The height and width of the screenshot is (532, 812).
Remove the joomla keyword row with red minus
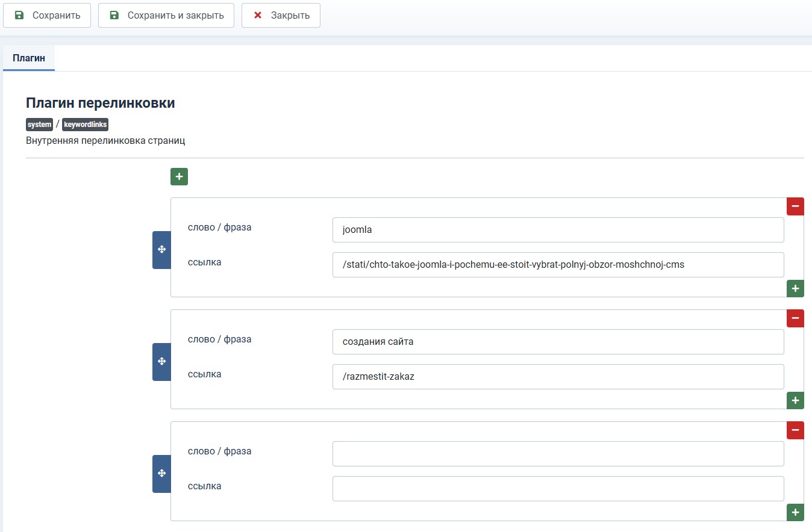point(795,206)
